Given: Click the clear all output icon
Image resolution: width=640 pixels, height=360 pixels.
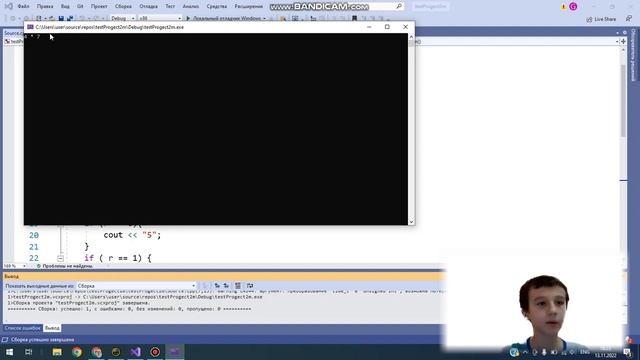Looking at the screenshot, I should [238, 286].
